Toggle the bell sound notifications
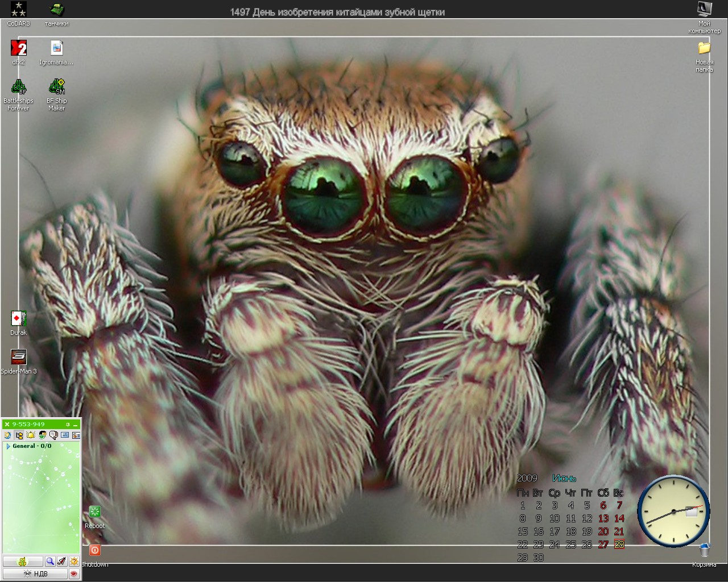Screen dimensions: 728x582 [x=31, y=435]
